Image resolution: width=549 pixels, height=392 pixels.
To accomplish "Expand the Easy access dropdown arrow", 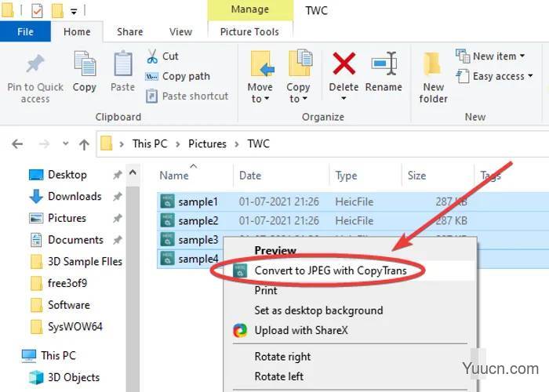I will (530, 76).
